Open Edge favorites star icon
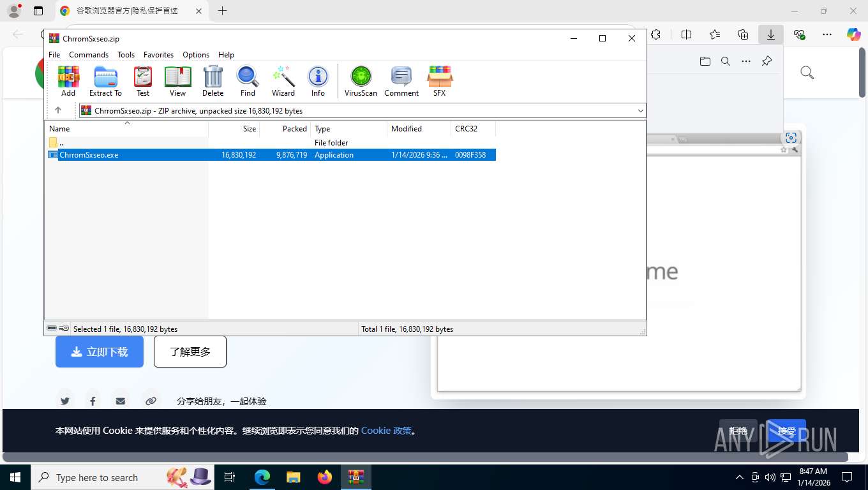The width and height of the screenshot is (868, 490). [715, 34]
